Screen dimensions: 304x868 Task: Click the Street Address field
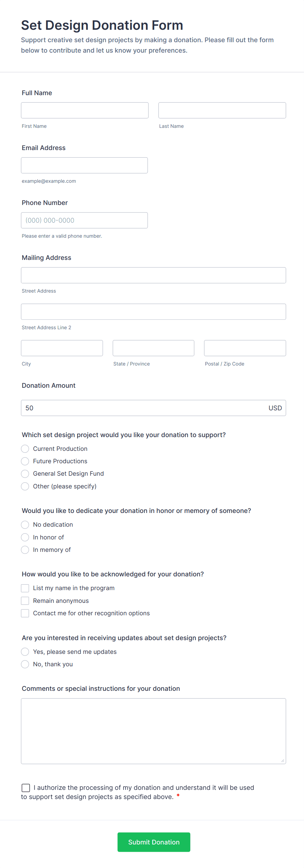coord(153,275)
